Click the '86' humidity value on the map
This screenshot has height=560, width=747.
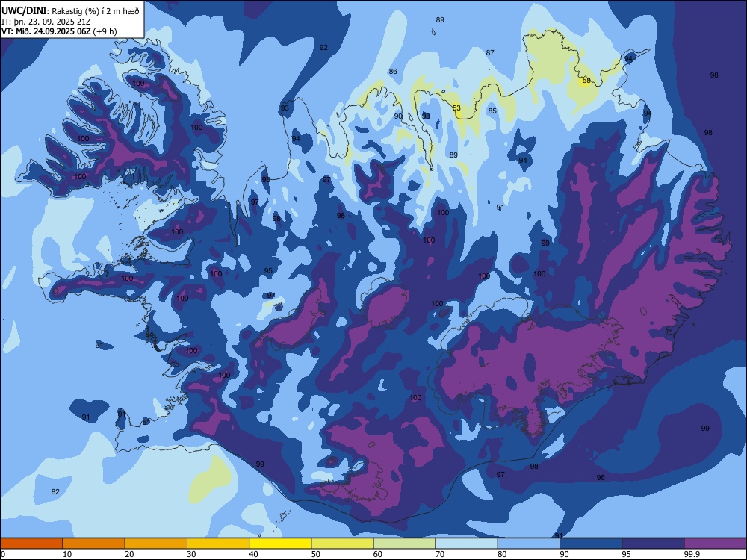(x=393, y=72)
